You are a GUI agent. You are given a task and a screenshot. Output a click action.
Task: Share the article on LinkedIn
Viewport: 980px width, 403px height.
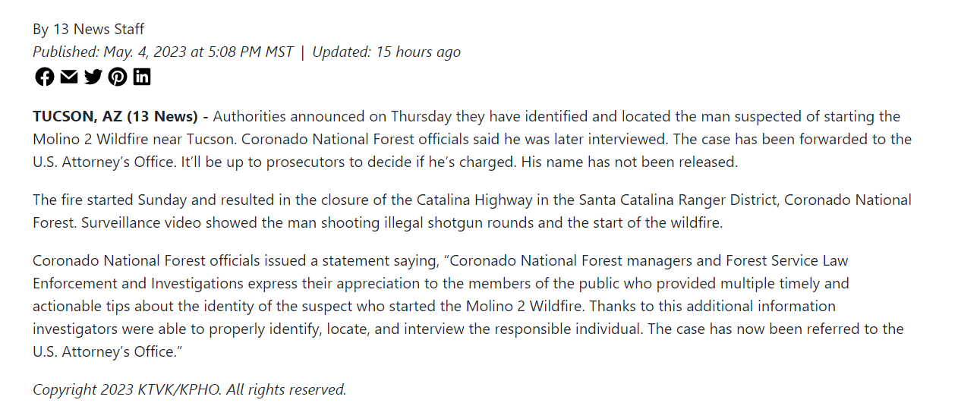coord(142,77)
